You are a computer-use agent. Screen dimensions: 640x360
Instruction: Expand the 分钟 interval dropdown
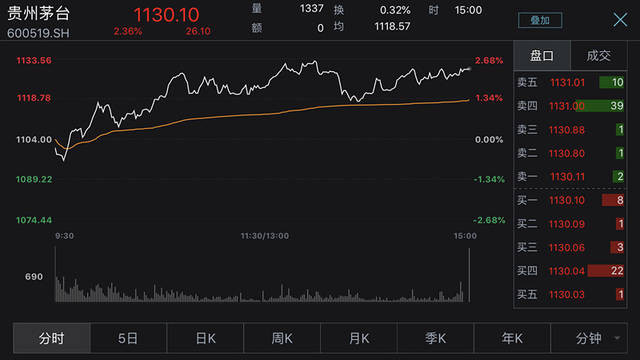tap(589, 338)
